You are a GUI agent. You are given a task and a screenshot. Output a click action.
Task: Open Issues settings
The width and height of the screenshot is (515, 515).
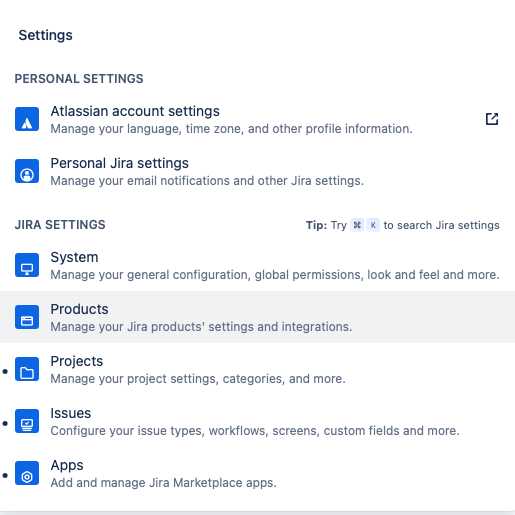(257, 421)
